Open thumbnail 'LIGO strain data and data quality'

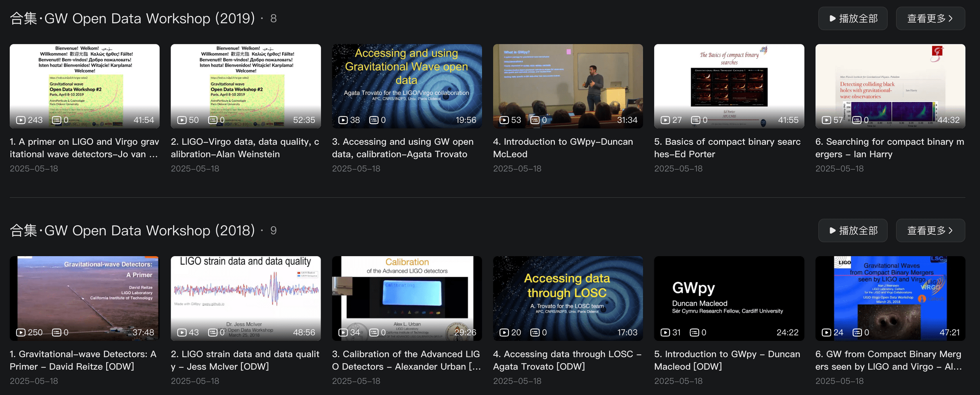coord(246,298)
